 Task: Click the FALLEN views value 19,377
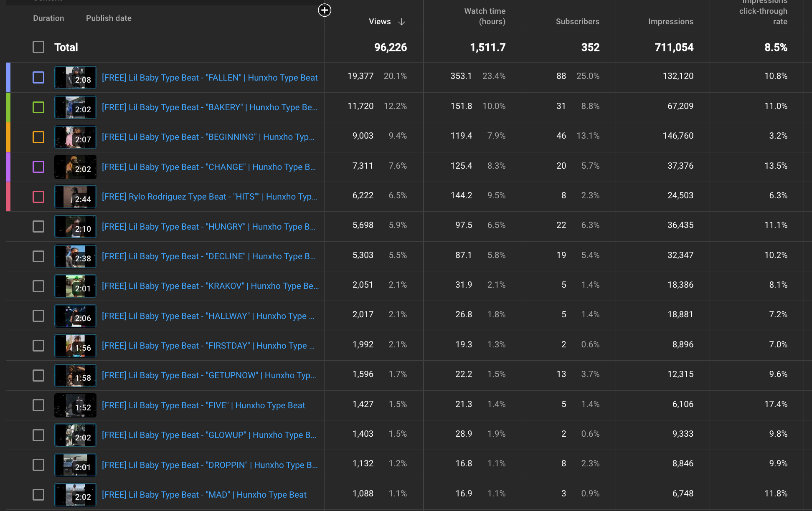click(360, 76)
